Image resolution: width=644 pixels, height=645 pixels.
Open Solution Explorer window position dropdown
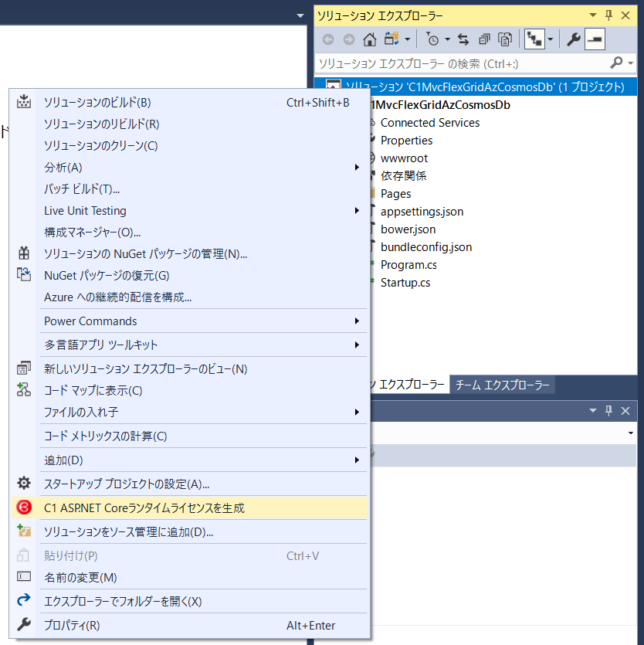point(593,15)
